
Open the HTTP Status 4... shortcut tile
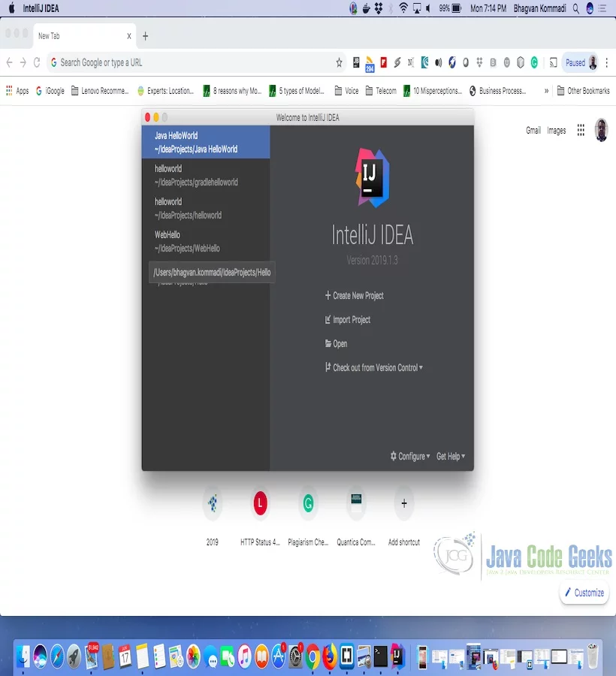pyautogui.click(x=260, y=518)
